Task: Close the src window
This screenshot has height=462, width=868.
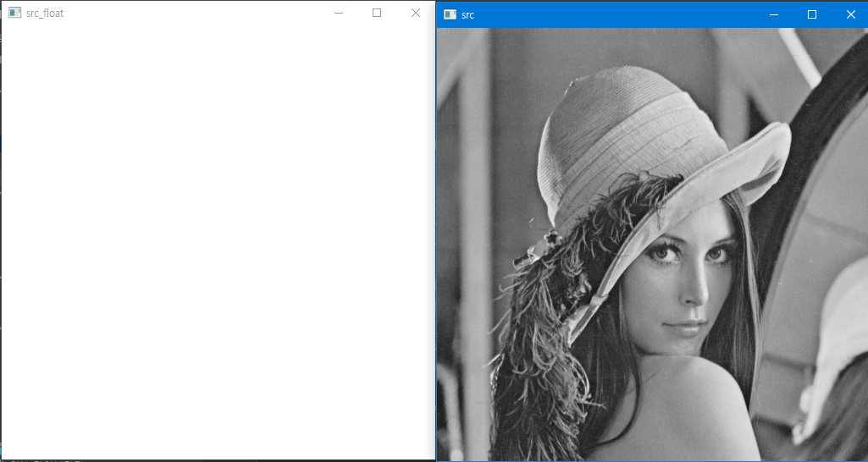Action: point(851,14)
